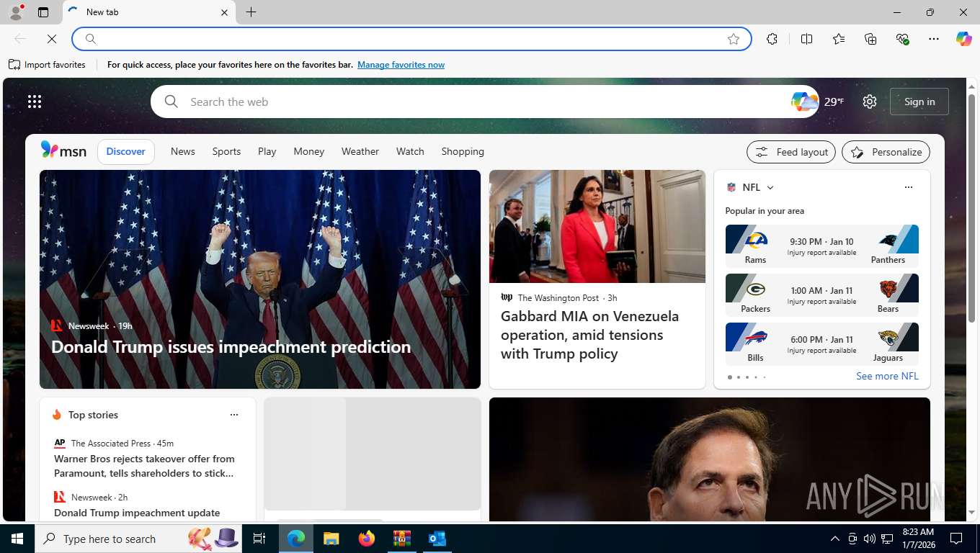Toggle Split screen icon
Screen dimensions: 980x553
point(806,39)
